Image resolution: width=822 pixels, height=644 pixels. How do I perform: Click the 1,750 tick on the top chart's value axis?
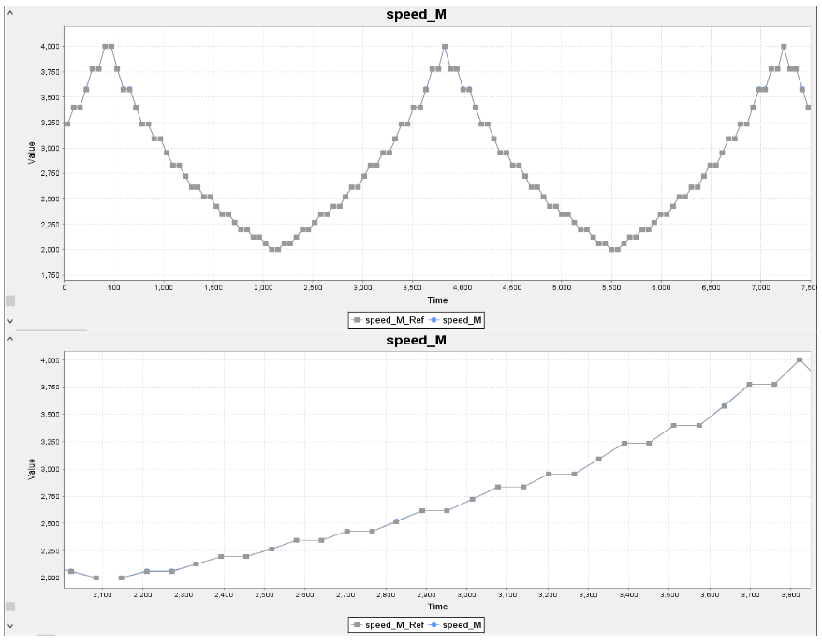[50, 275]
